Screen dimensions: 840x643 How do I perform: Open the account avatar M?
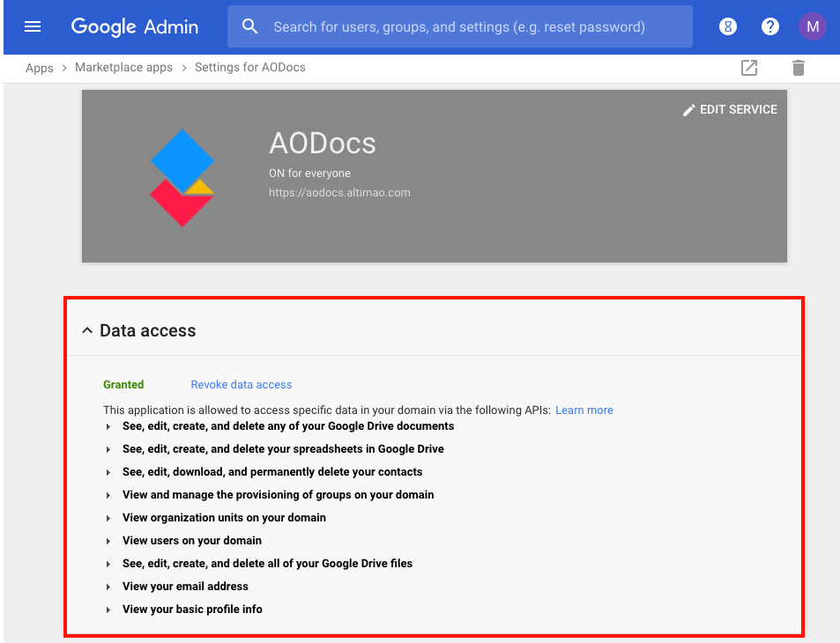point(812,26)
